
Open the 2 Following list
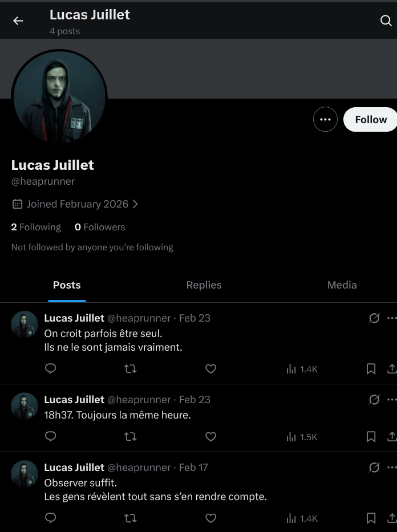[36, 227]
